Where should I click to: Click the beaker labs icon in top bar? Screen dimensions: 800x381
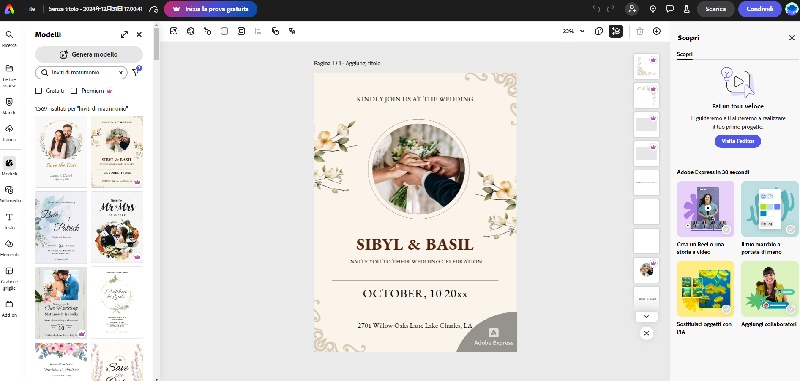(x=686, y=9)
